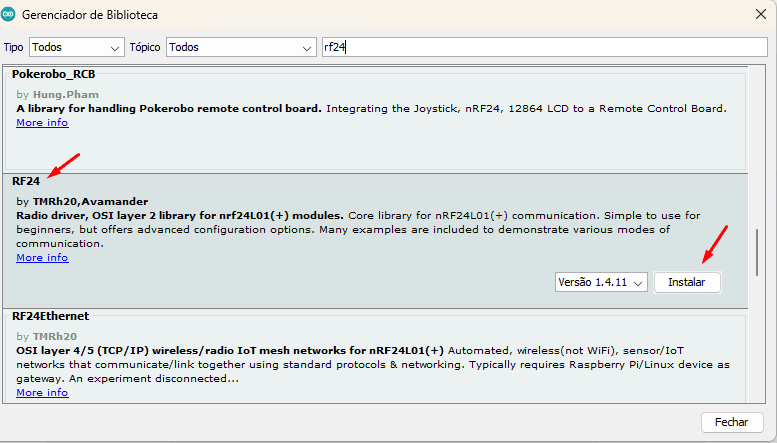
Task: Click the Arduino logo in title bar
Action: click(8, 14)
